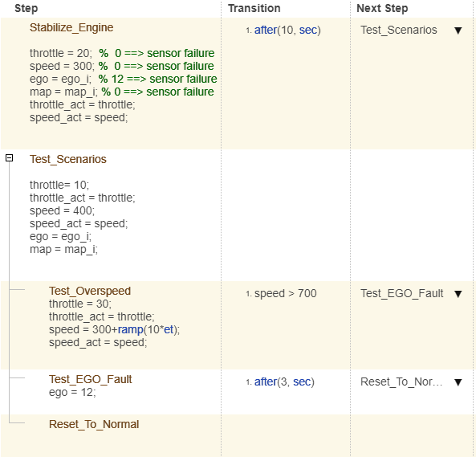Viewport: 476px width, 457px height.
Task: Click the 'ego = 12;' line
Action: [x=72, y=392]
